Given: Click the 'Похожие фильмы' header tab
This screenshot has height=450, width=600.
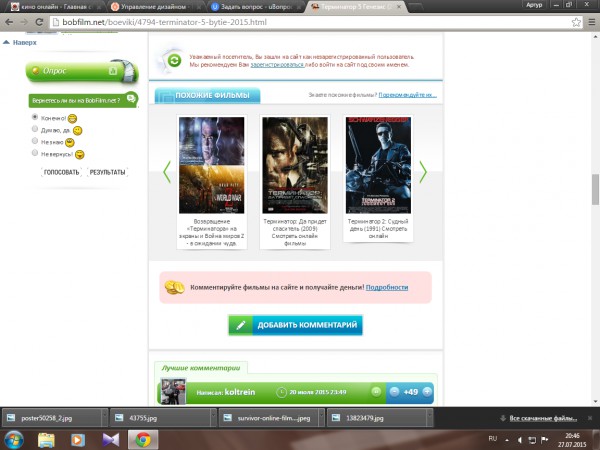Looking at the screenshot, I should coord(207,95).
